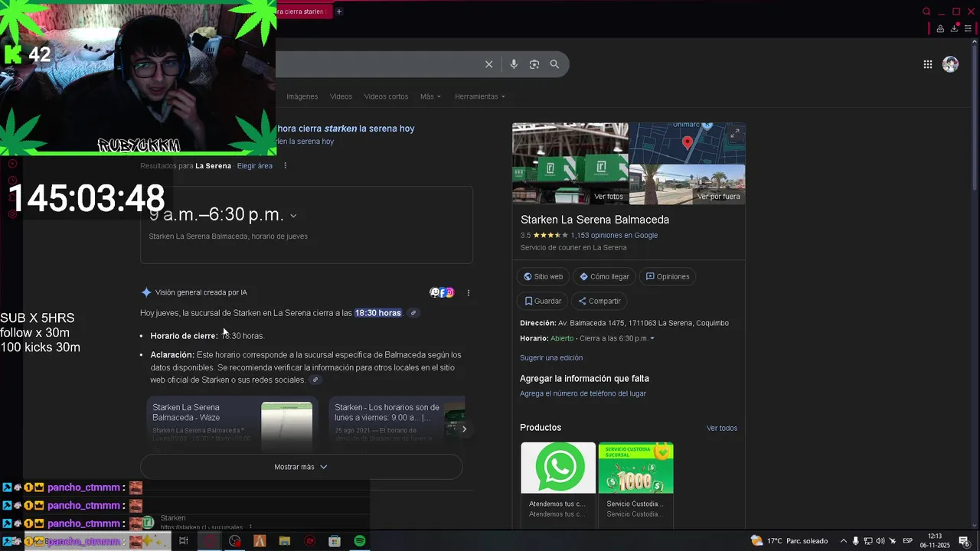Open Microsoft Store from the taskbar
980x551 pixels.
[335, 541]
